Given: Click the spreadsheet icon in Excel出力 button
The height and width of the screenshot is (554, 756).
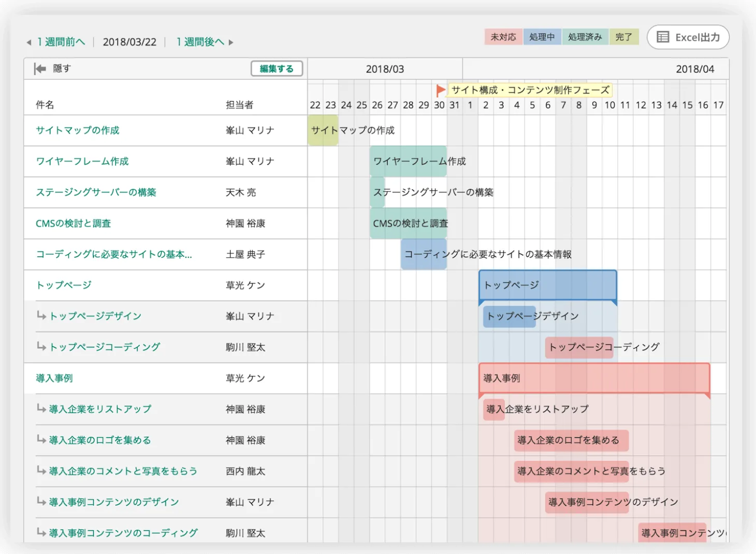Looking at the screenshot, I should 663,37.
